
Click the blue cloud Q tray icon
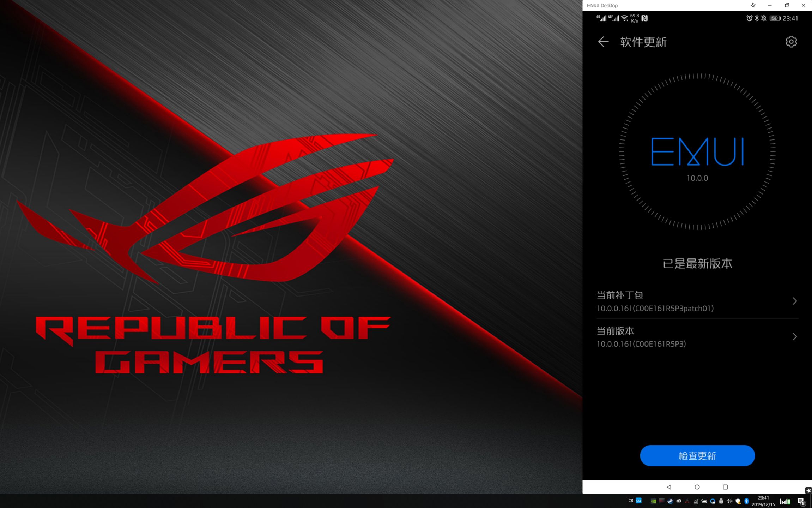point(713,501)
